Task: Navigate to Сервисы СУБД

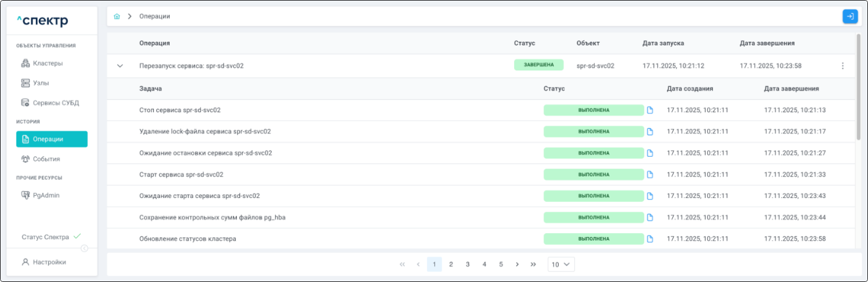Action: (x=55, y=103)
